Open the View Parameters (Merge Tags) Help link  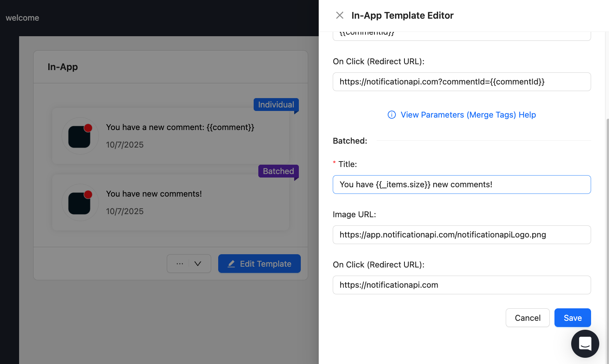[468, 115]
